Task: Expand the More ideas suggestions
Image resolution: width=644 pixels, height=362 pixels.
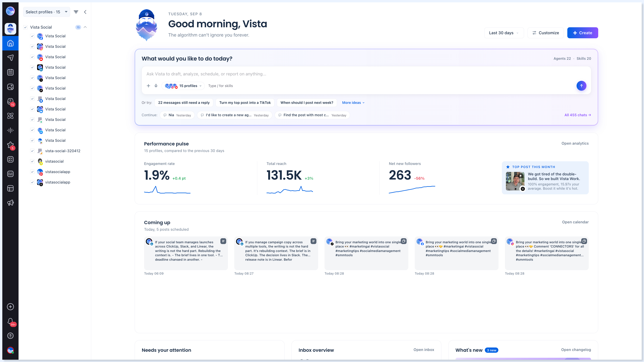Action: (x=353, y=103)
